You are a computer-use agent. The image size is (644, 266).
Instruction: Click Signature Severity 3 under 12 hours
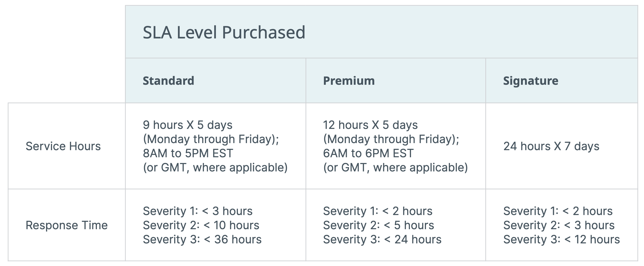562,239
